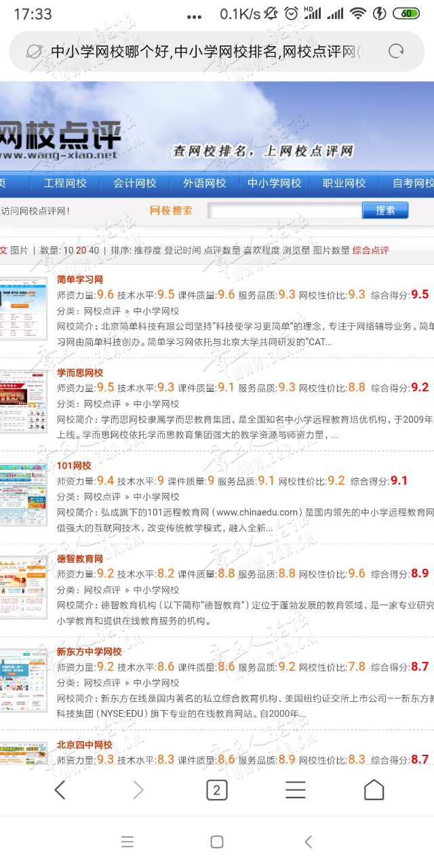Select 学而思网校 overall score 9.2

[420, 388]
